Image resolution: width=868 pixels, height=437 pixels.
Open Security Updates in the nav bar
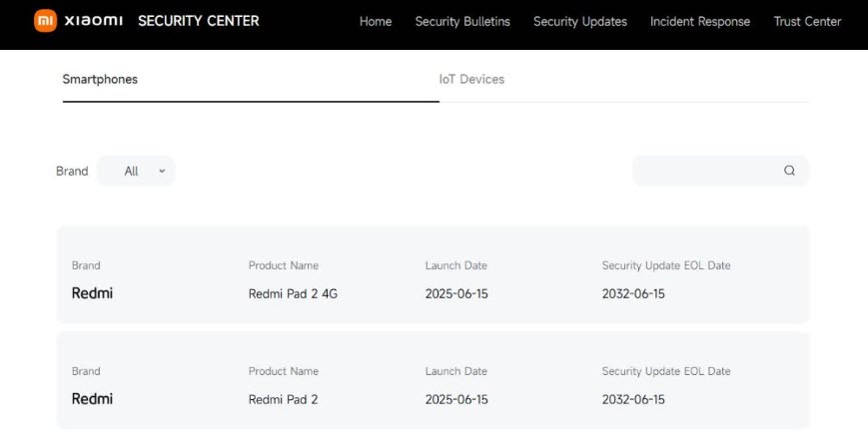click(579, 22)
